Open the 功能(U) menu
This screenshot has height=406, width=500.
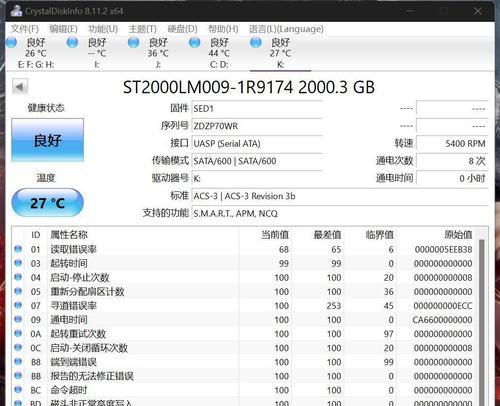103,29
